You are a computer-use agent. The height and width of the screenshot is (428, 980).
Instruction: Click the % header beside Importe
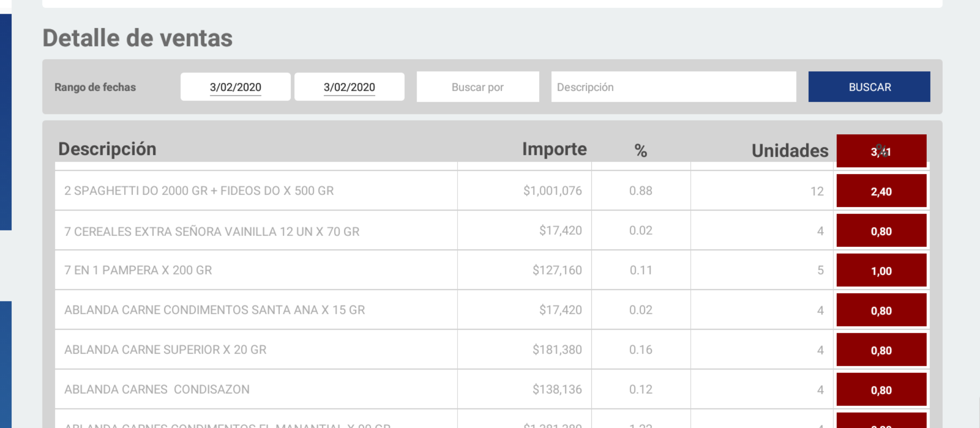(x=640, y=151)
